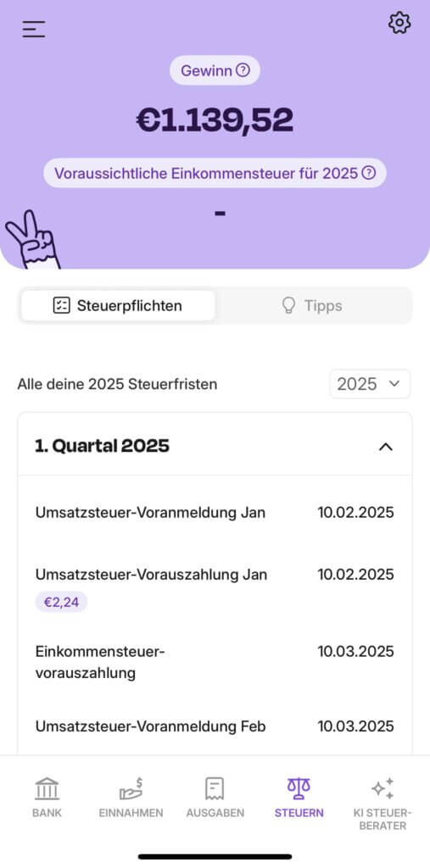Open settings via the gear icon
Screen dimensions: 430x868
[399, 23]
